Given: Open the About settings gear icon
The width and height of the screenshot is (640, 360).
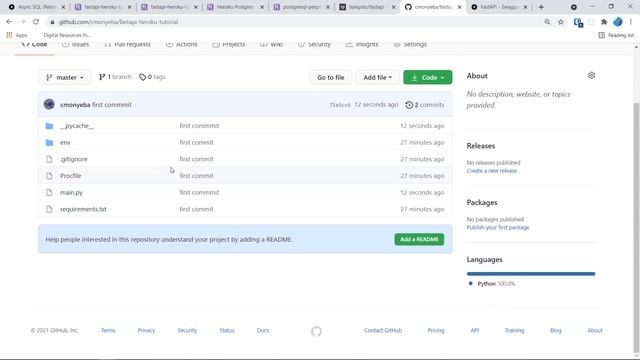Looking at the screenshot, I should pos(591,76).
